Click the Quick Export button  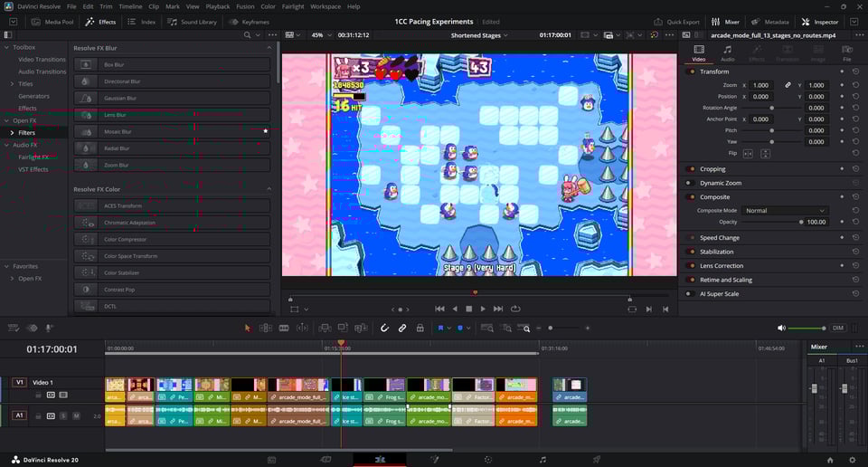pos(676,22)
